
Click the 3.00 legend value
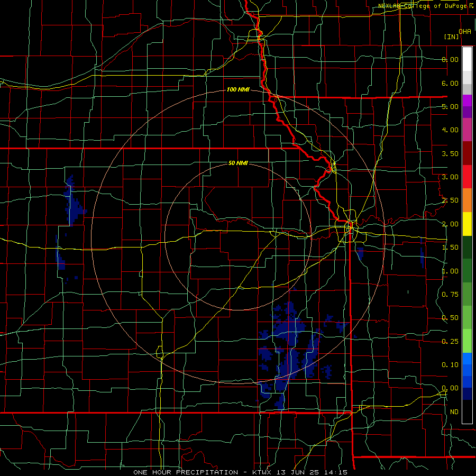(450, 177)
